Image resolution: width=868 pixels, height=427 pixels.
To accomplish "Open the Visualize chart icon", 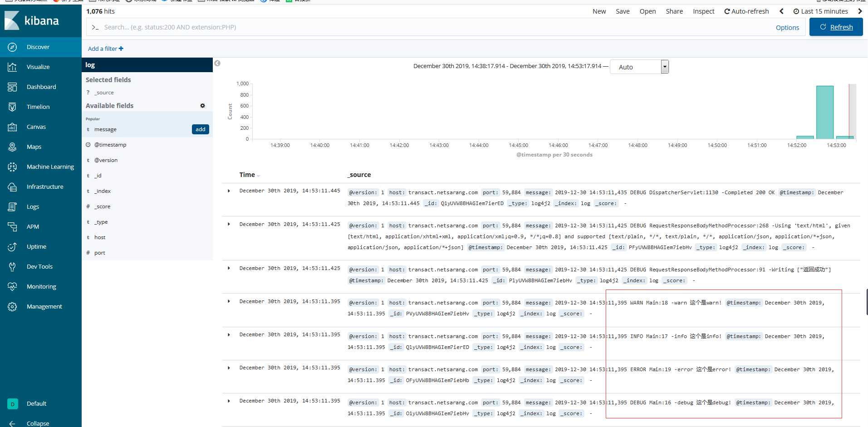I will coord(12,67).
